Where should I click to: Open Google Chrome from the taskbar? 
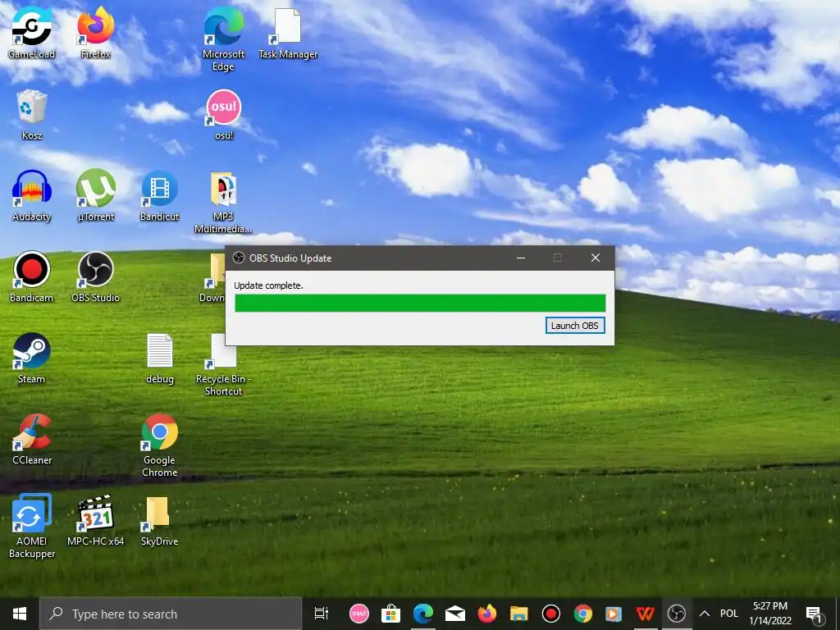click(x=583, y=614)
